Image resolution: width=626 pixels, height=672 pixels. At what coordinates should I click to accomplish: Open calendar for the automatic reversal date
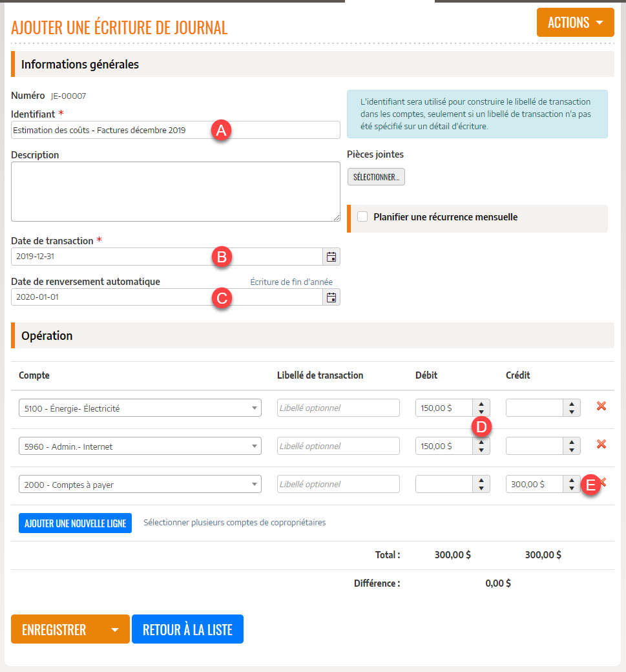pyautogui.click(x=331, y=297)
